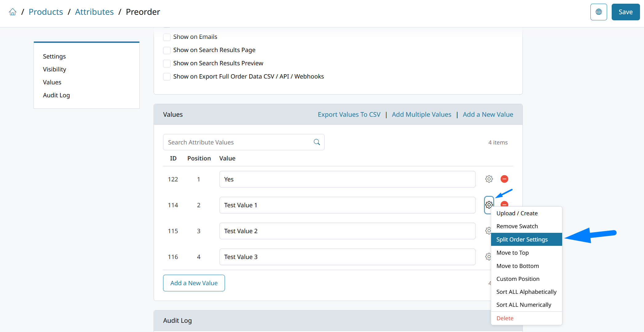
Task: Remove the Yes value with red minus
Action: 504,179
